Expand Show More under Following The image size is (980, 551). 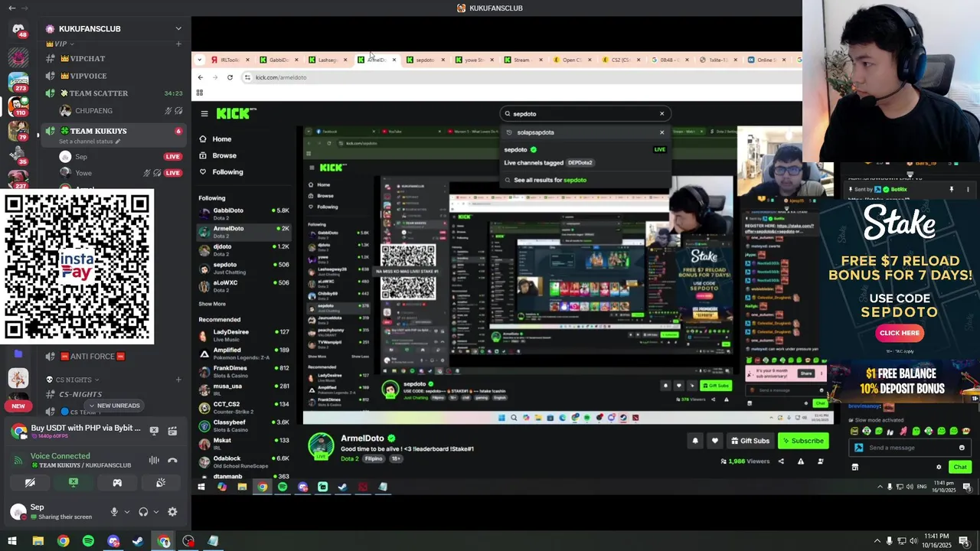(212, 304)
